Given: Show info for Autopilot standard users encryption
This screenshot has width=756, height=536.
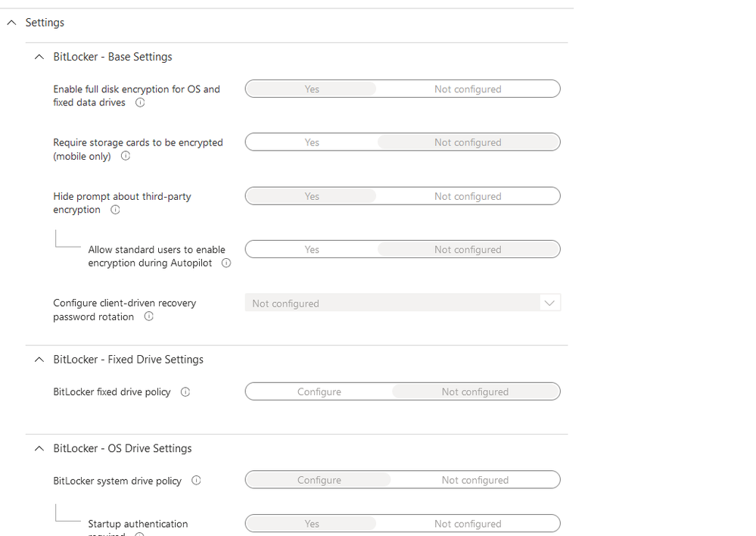Looking at the screenshot, I should click(226, 263).
